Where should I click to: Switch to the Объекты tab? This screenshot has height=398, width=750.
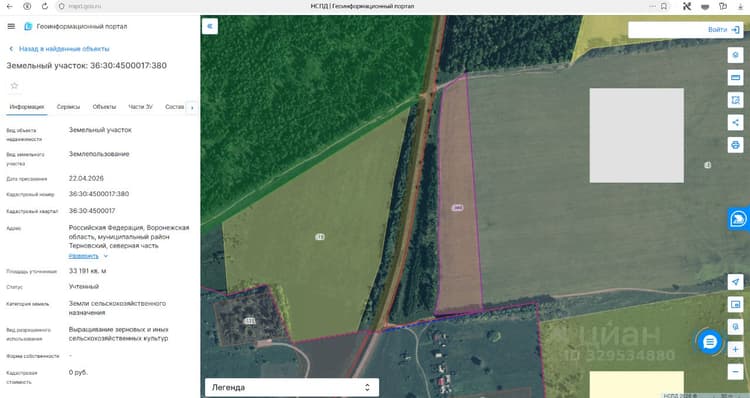tap(104, 107)
